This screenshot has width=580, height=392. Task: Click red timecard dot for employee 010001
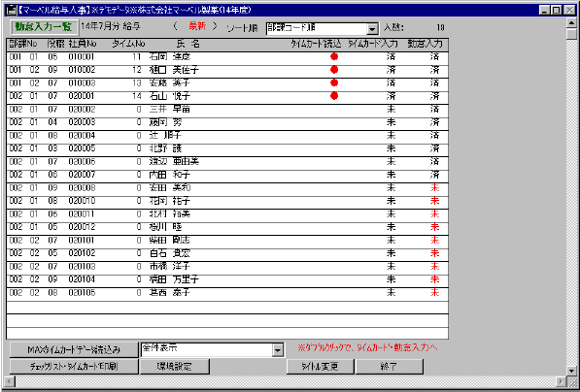click(334, 56)
